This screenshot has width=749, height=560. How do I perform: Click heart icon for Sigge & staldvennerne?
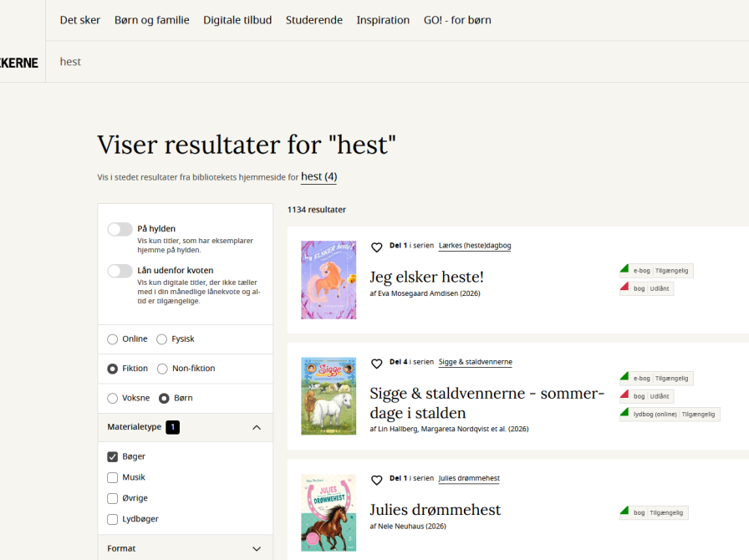pyautogui.click(x=376, y=364)
